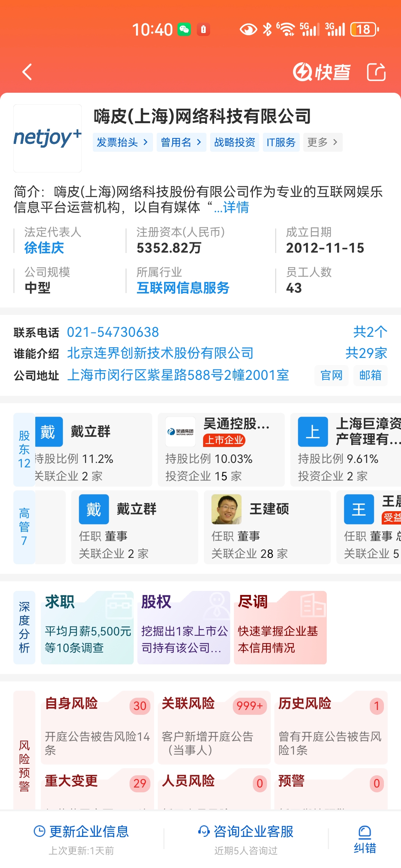The width and height of the screenshot is (401, 868).
Task: Open 关联风险 risk card
Action: point(214,727)
